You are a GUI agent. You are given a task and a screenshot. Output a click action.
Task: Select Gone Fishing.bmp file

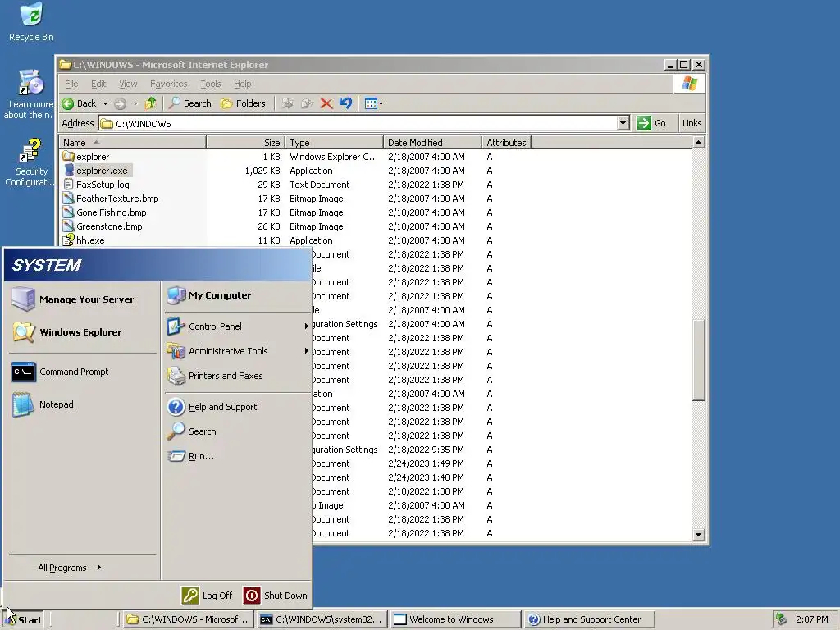click(x=105, y=212)
